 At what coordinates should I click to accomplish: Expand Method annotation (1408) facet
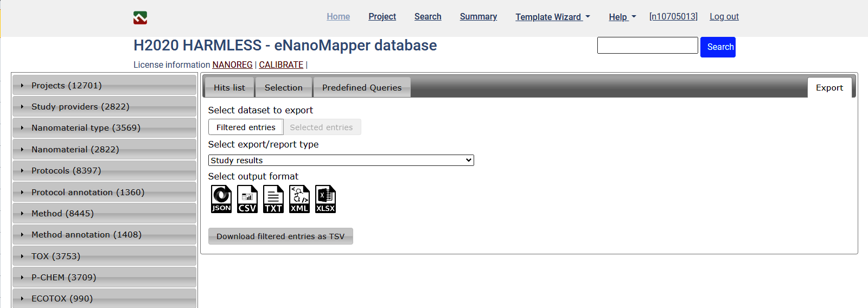pyautogui.click(x=104, y=234)
